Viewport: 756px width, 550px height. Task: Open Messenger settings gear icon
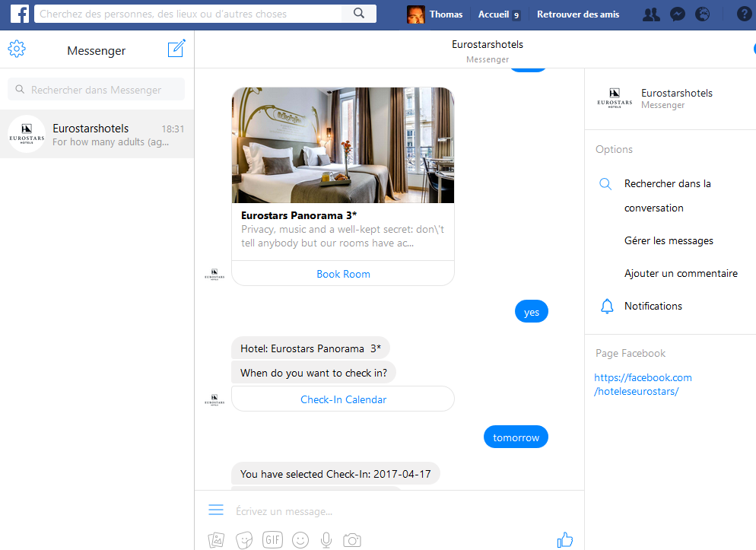[x=17, y=49]
